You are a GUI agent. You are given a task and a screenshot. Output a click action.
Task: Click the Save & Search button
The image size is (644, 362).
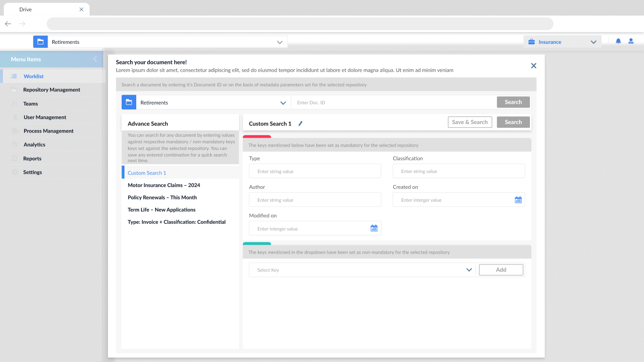click(470, 122)
